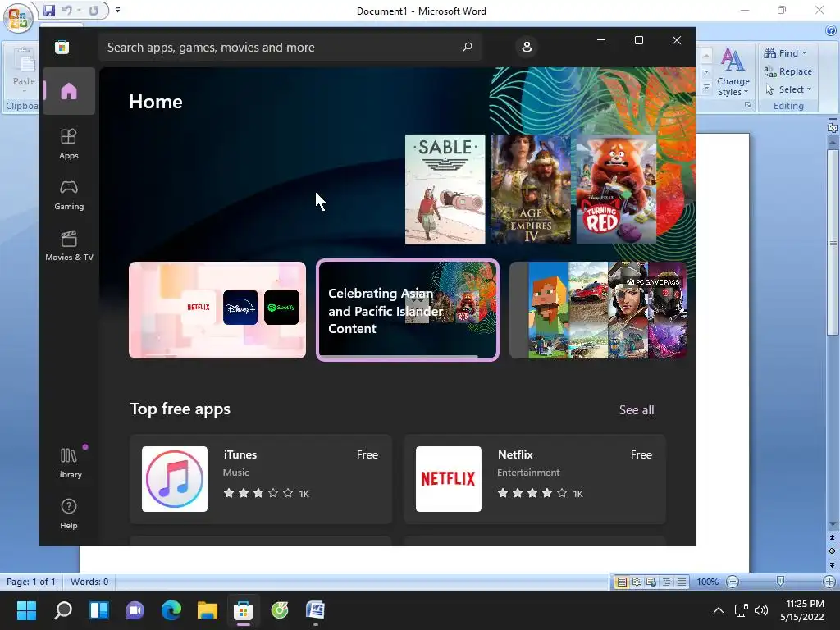Click the search box in Microsoft Store
The width and height of the screenshot is (840, 630).
click(x=290, y=47)
